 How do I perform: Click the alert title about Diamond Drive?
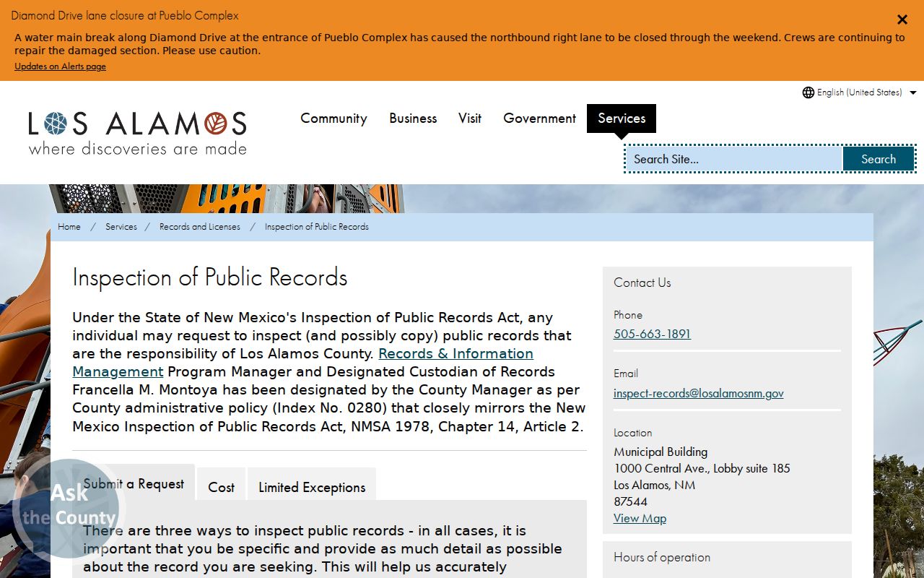125,15
